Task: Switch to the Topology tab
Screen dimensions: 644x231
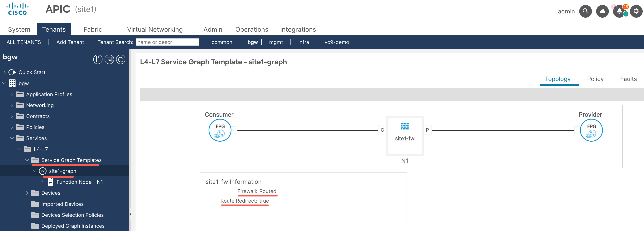Action: point(558,79)
